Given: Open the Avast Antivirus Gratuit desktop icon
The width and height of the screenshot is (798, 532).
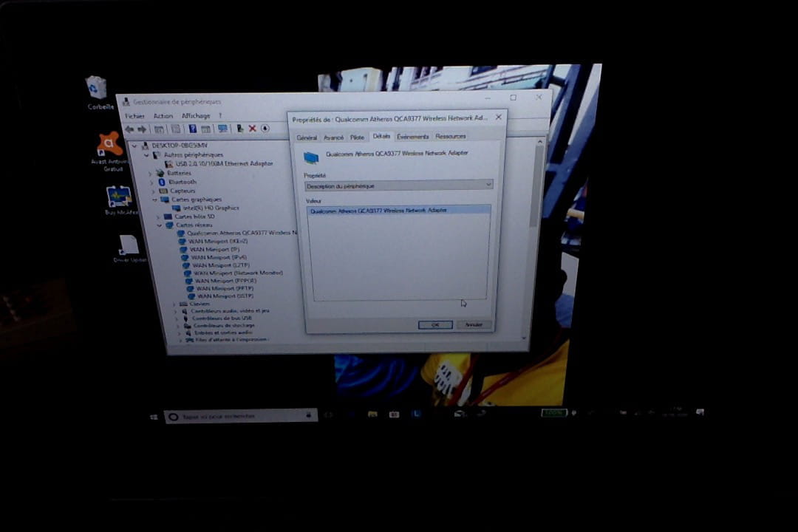Looking at the screenshot, I should click(x=109, y=151).
